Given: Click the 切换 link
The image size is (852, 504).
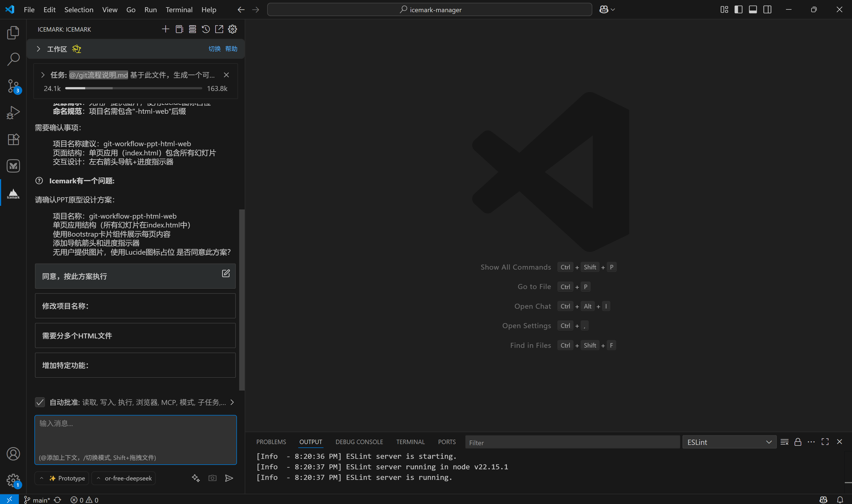Looking at the screenshot, I should (x=214, y=49).
